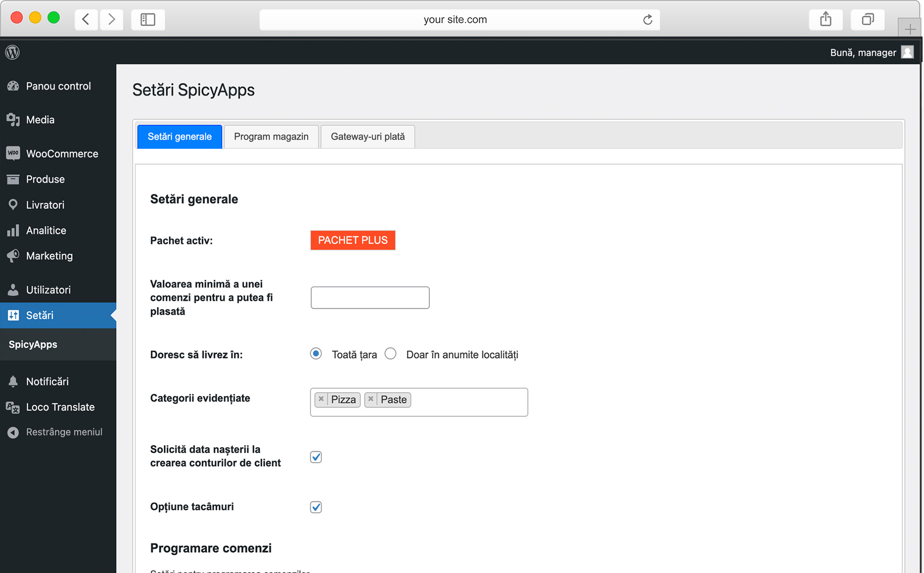The width and height of the screenshot is (924, 573).
Task: Click the Paste tag label
Action: click(393, 399)
